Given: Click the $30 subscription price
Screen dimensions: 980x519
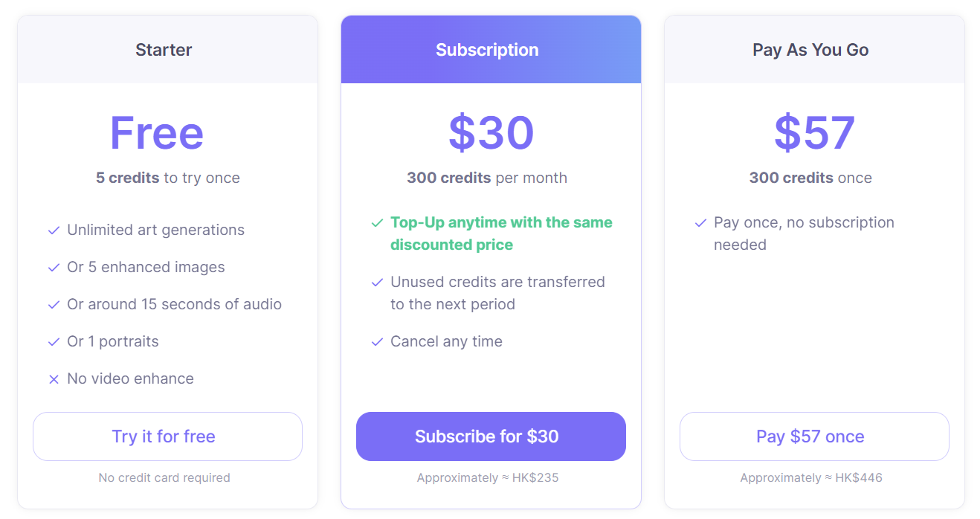Looking at the screenshot, I should point(491,133).
